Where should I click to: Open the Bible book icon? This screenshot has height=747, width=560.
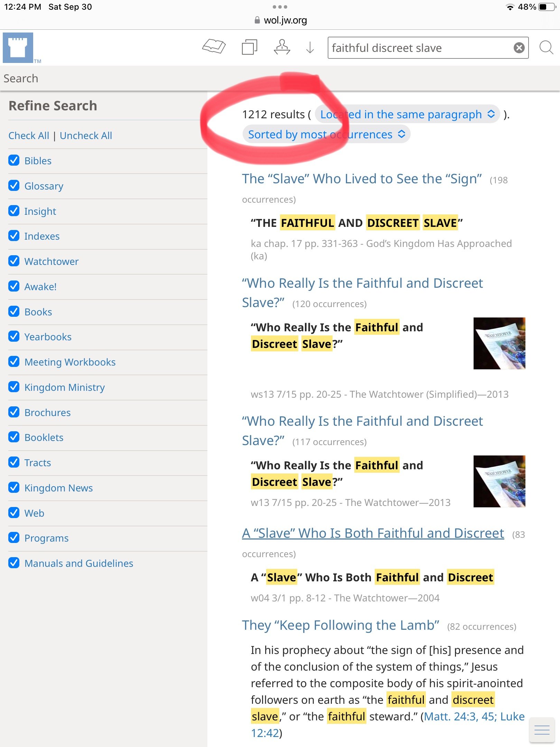[x=214, y=47]
